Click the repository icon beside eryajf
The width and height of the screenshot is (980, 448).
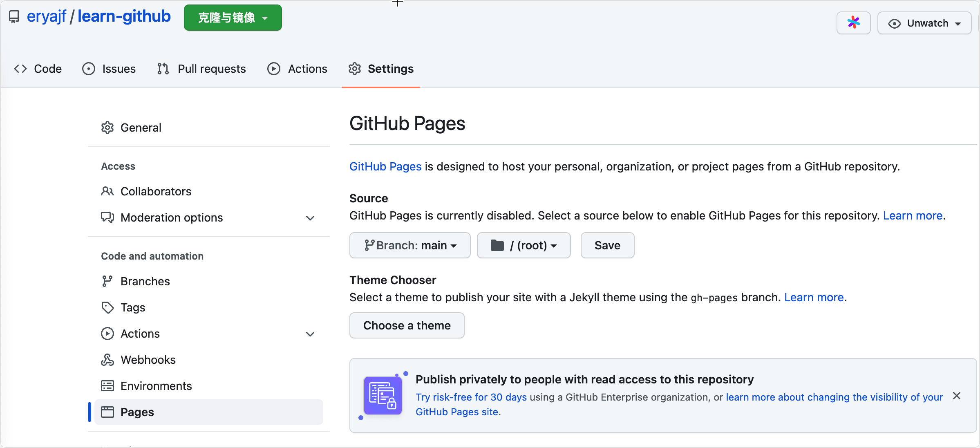[14, 17]
